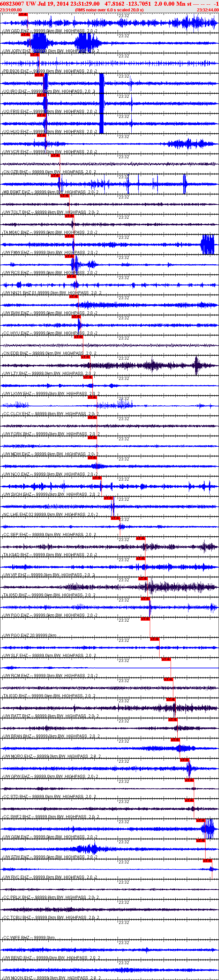Click the end time 23:32:44.00
Viewport: 219px width, 980px height.
tap(208, 10)
